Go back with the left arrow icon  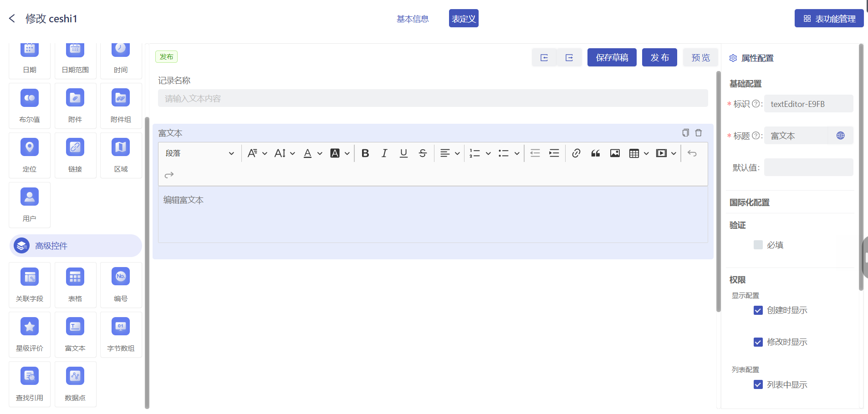click(12, 19)
